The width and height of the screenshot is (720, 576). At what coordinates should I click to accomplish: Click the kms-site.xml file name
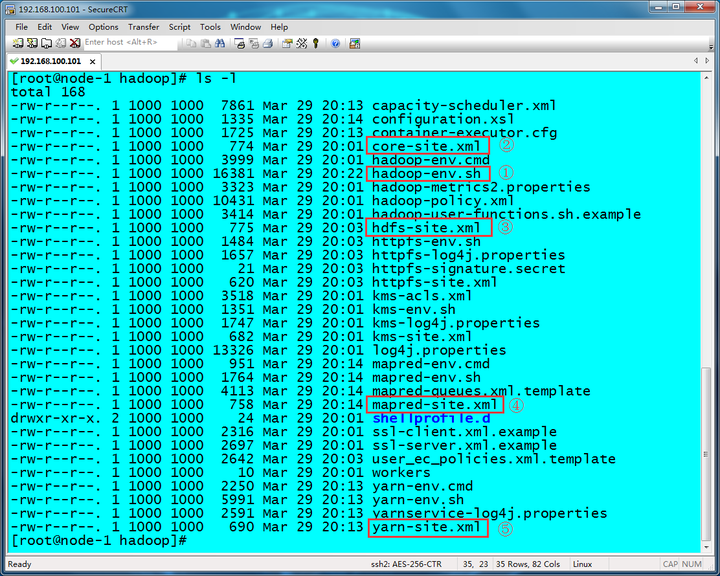coord(422,337)
